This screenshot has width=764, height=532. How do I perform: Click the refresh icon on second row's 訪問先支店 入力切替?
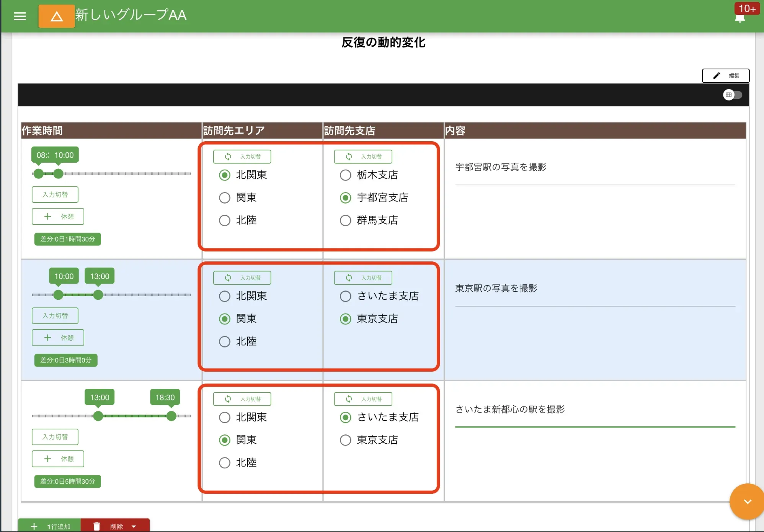click(x=349, y=277)
